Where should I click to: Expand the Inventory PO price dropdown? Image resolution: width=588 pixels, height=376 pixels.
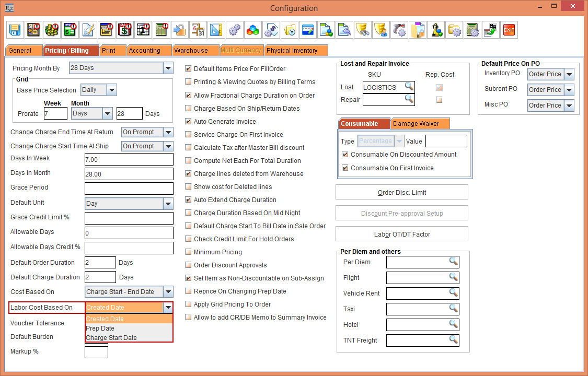pyautogui.click(x=569, y=74)
